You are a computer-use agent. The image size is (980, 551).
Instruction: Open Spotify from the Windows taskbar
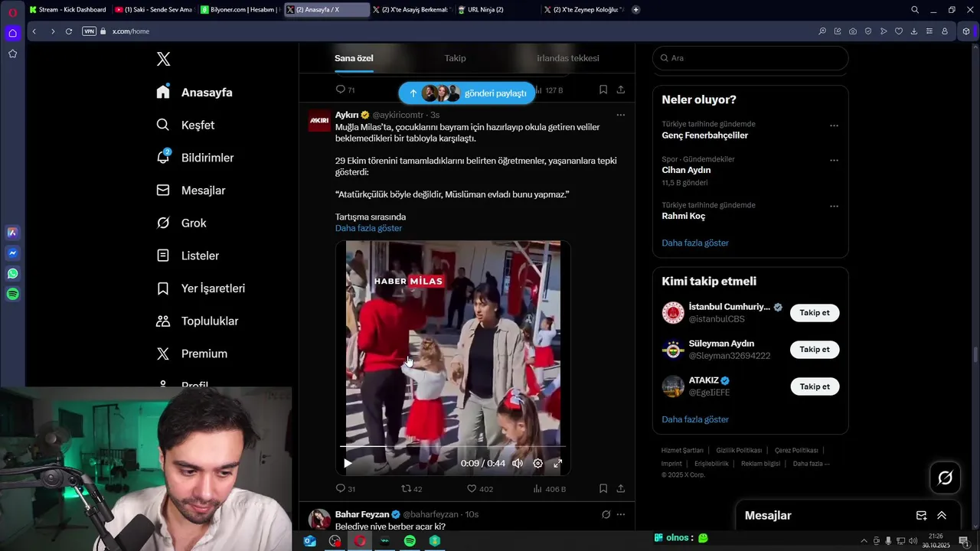click(410, 541)
